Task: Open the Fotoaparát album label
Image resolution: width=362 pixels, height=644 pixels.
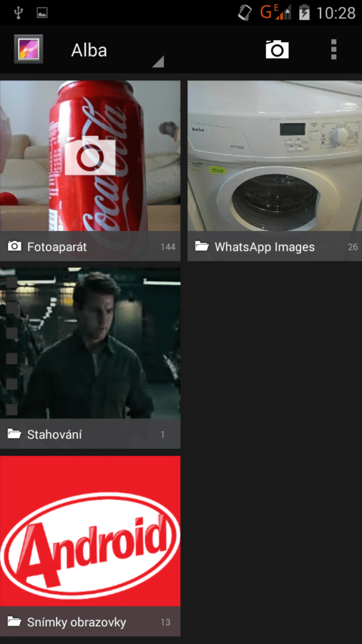Action: click(x=57, y=247)
